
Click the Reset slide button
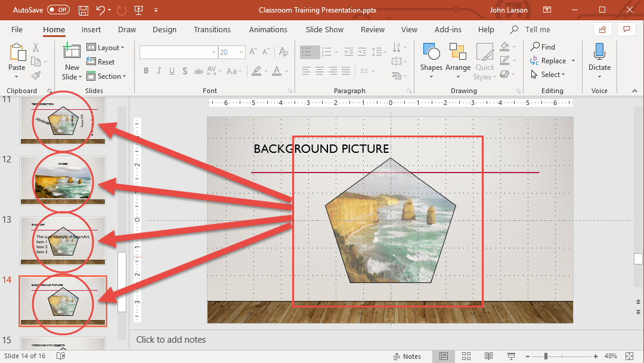[x=101, y=62]
